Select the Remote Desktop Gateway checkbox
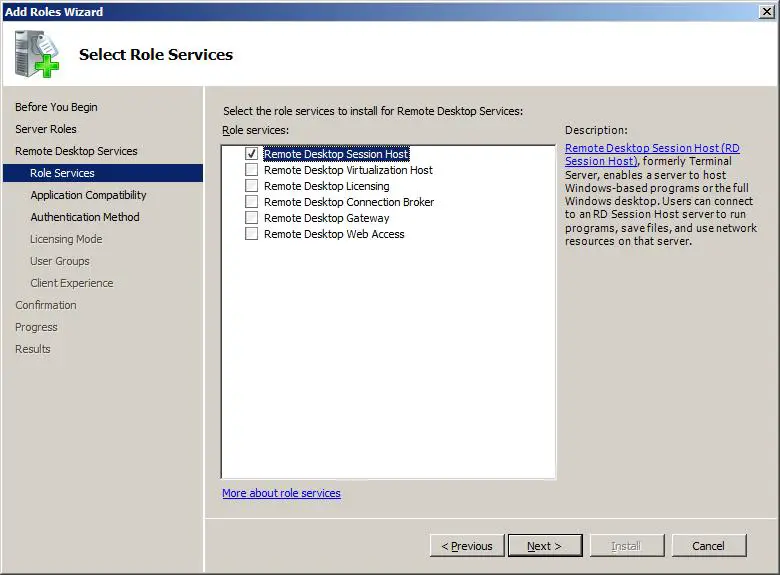 pos(252,218)
